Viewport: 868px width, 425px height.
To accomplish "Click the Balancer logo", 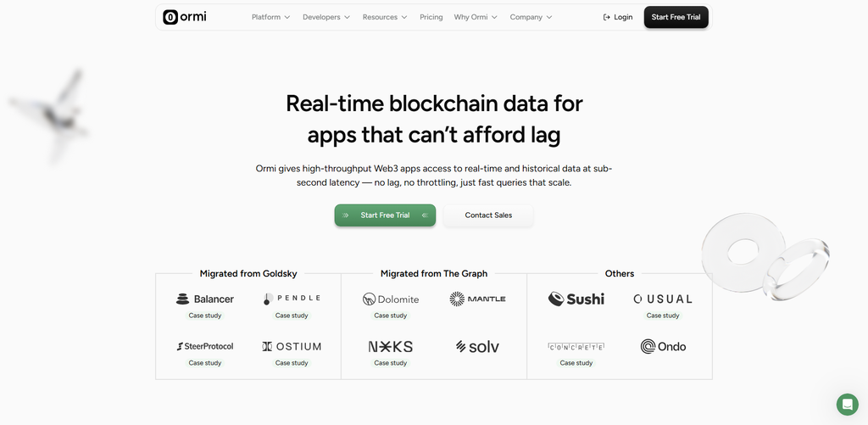I will (205, 299).
